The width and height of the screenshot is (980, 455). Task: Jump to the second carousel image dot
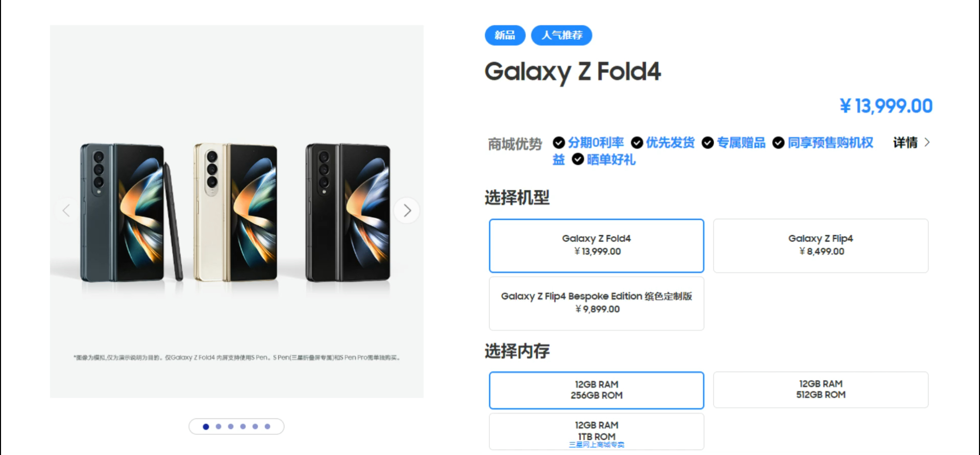(218, 426)
